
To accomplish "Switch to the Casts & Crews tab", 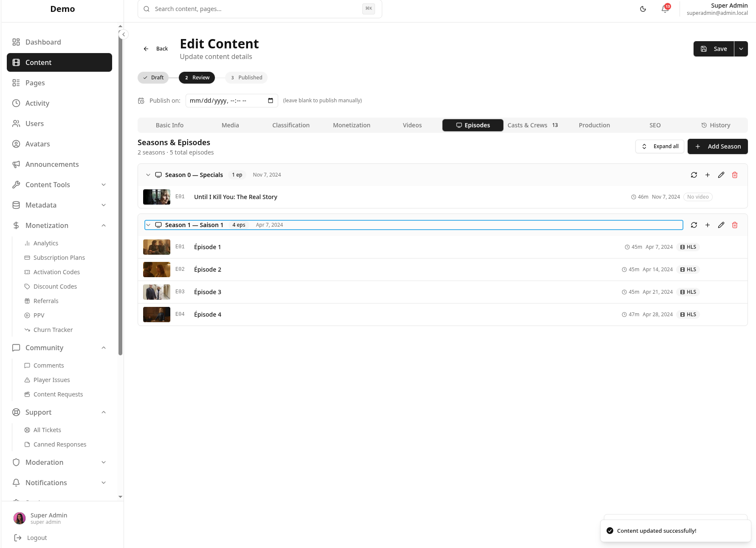I will click(528, 125).
